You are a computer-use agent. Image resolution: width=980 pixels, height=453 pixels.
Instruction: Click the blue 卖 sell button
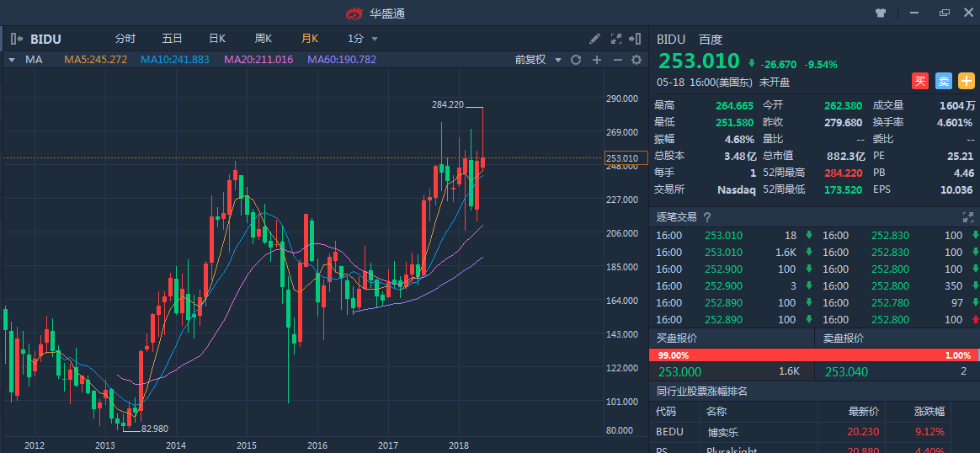point(944,81)
